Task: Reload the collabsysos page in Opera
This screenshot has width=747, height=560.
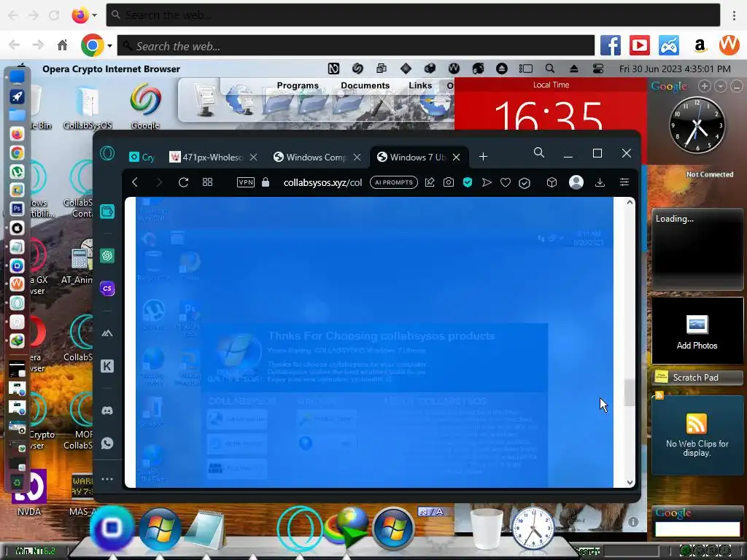Action: (183, 182)
